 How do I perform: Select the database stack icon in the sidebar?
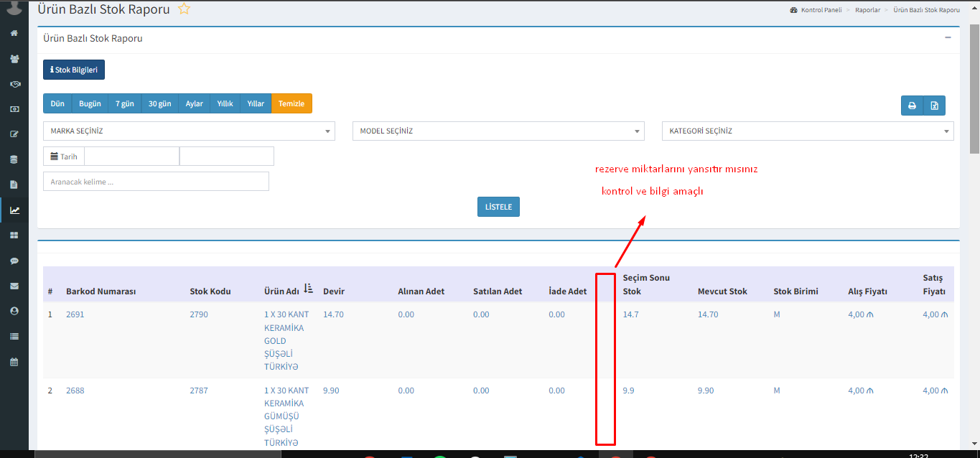(14, 159)
